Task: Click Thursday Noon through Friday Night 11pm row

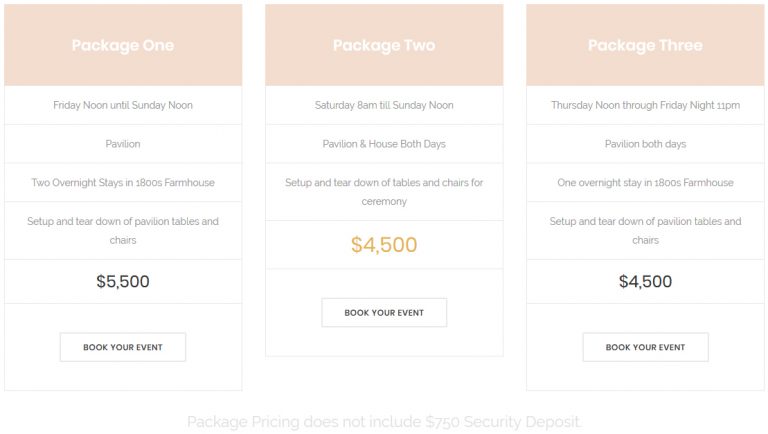Action: [x=645, y=105]
